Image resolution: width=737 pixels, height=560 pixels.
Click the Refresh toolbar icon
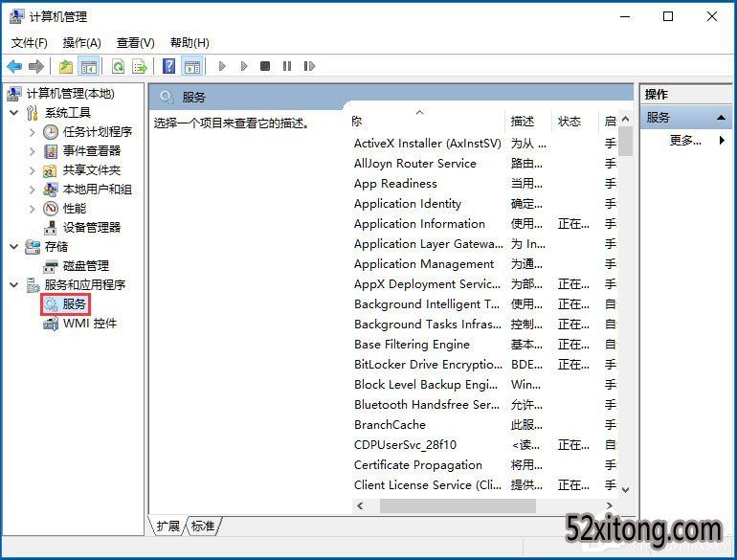(118, 66)
